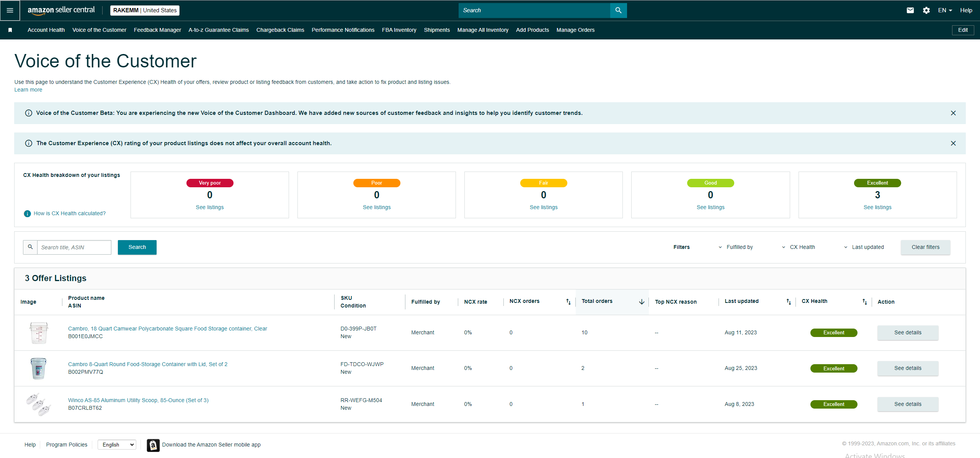Go to FBA Inventory
The height and width of the screenshot is (458, 980).
[x=399, y=30]
